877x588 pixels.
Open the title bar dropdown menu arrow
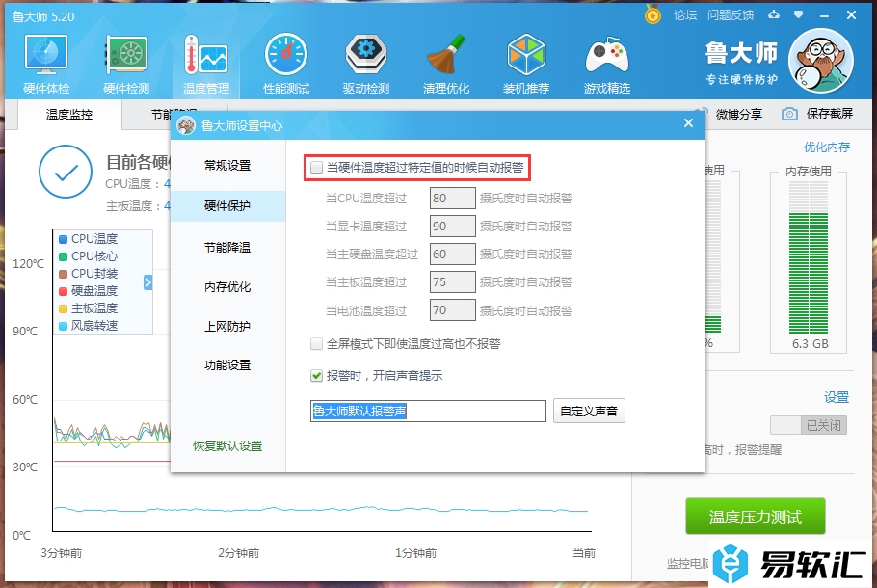(x=799, y=15)
